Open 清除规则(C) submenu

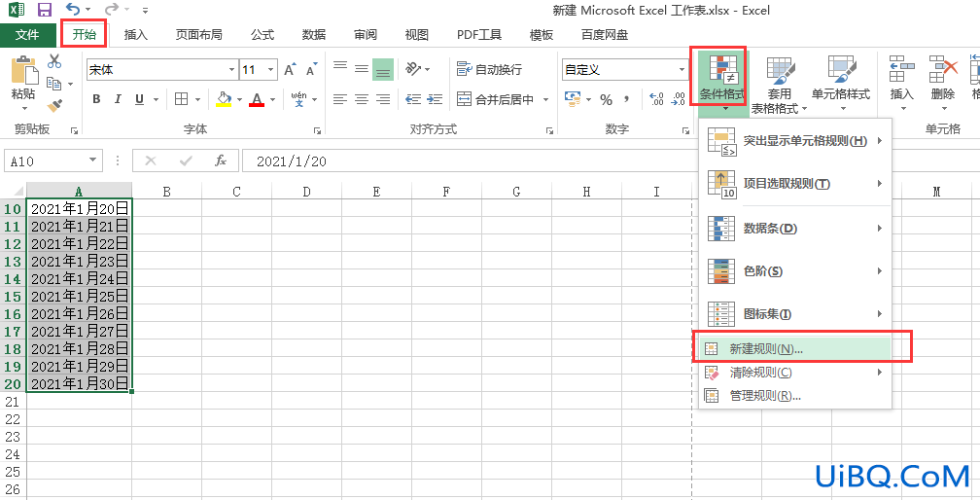[x=795, y=373]
